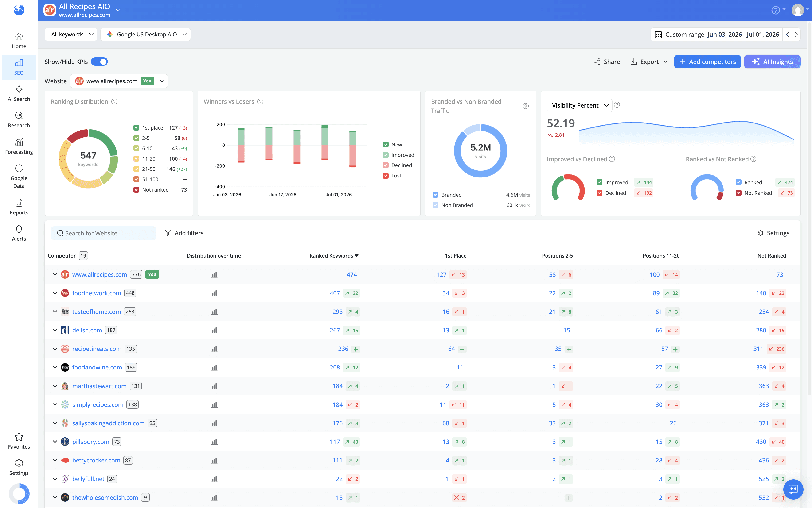Open sidebar Settings gear
Image resolution: width=812 pixels, height=508 pixels.
pos(19,468)
